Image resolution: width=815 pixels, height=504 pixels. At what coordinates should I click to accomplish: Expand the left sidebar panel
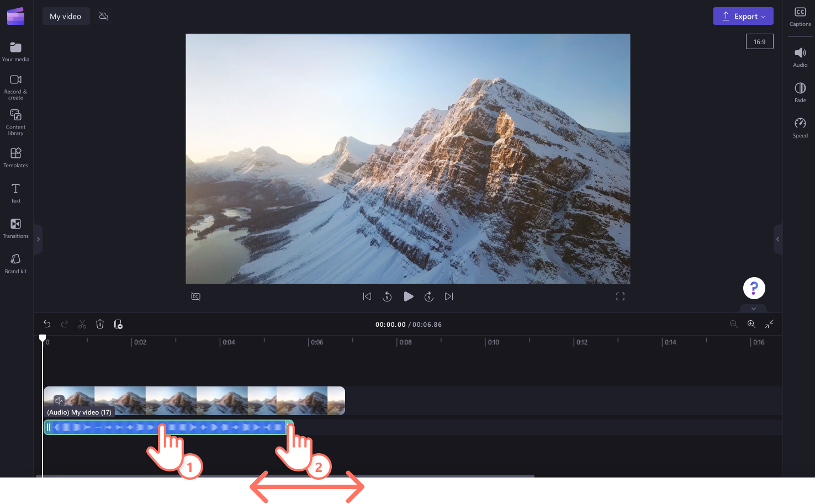click(x=38, y=239)
